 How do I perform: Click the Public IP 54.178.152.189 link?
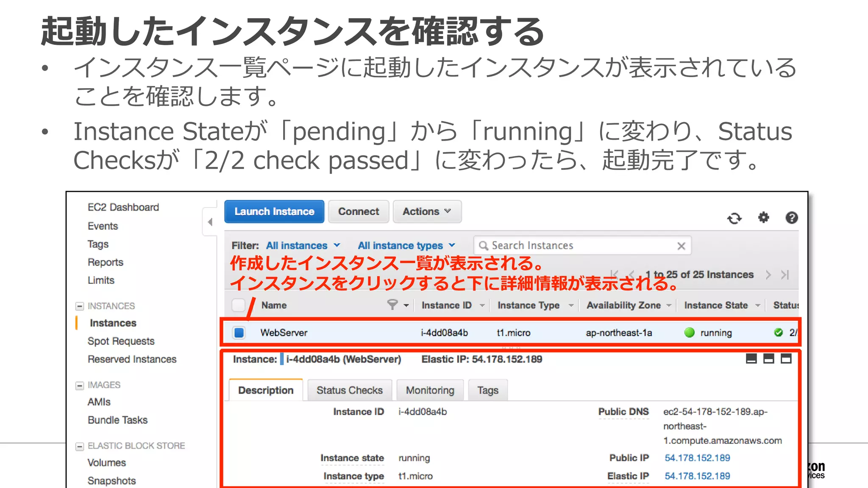click(x=697, y=458)
